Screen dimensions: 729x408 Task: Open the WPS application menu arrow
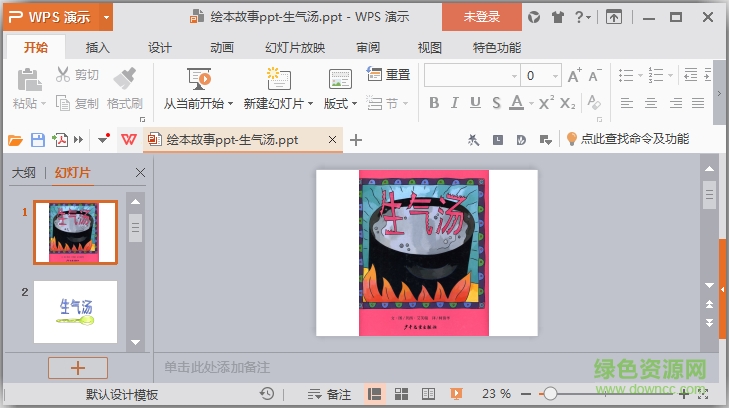coord(106,18)
